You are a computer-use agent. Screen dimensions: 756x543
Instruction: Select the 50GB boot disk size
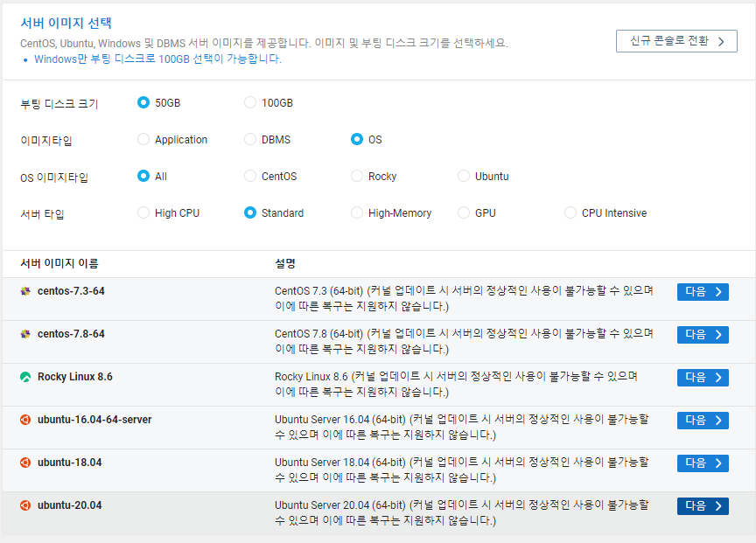click(x=143, y=102)
